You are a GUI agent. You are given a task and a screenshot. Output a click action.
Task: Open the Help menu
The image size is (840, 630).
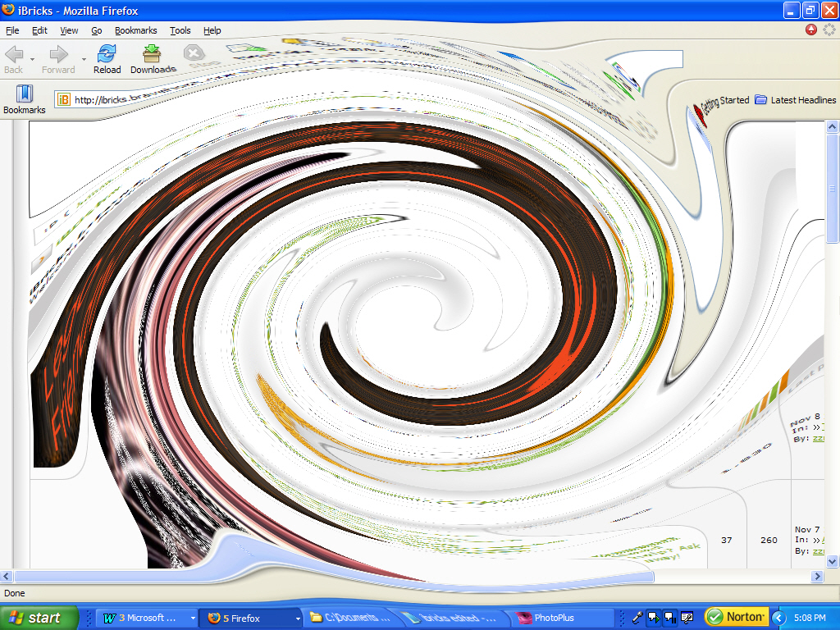pyautogui.click(x=212, y=30)
